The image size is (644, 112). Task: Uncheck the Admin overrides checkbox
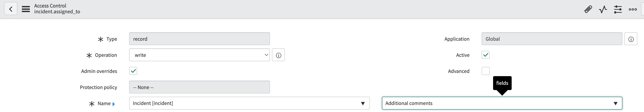point(133,71)
